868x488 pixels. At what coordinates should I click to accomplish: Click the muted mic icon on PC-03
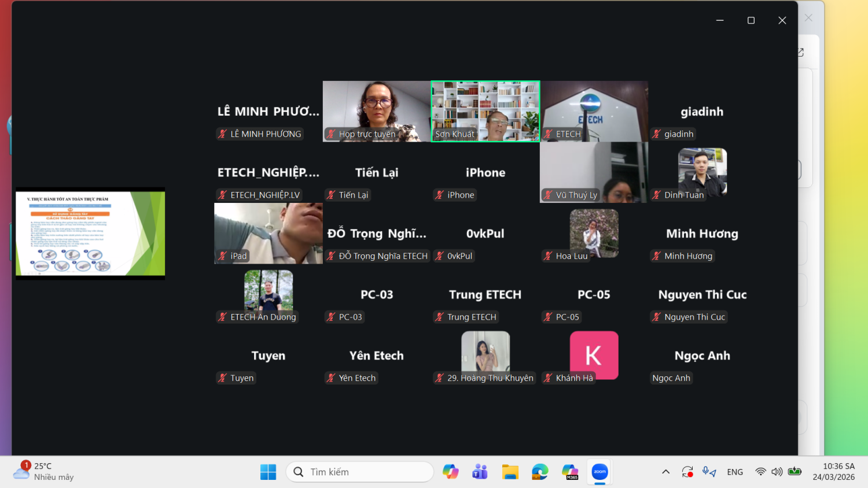[332, 317]
